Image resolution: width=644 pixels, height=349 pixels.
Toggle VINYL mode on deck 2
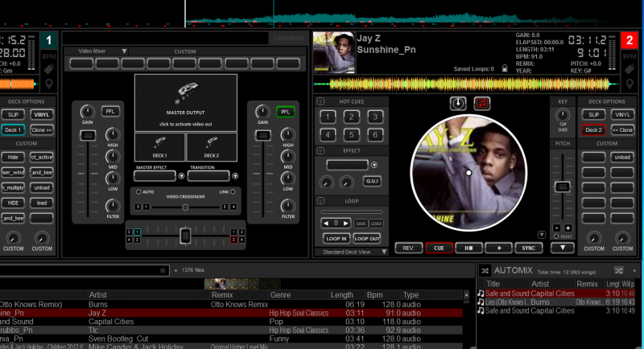tap(622, 114)
